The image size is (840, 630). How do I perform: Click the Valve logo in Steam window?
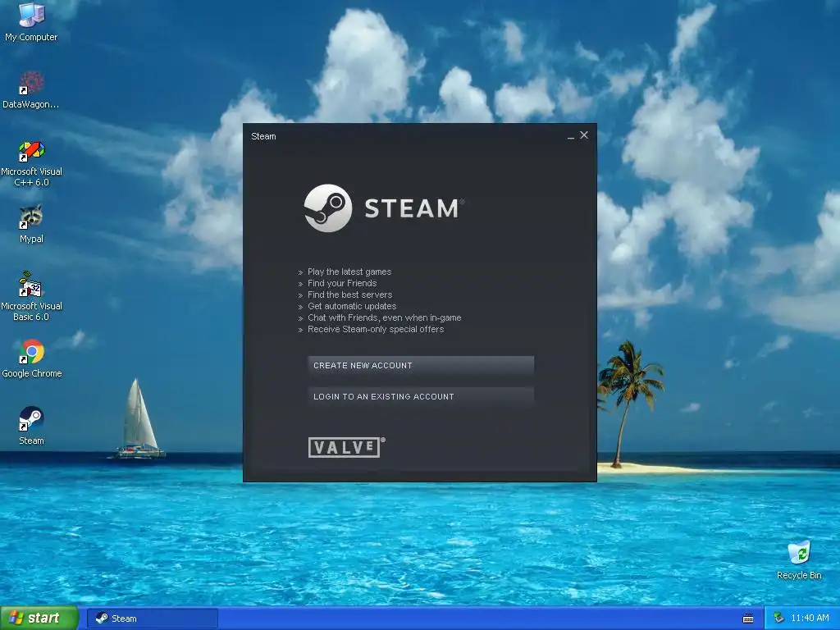(346, 447)
